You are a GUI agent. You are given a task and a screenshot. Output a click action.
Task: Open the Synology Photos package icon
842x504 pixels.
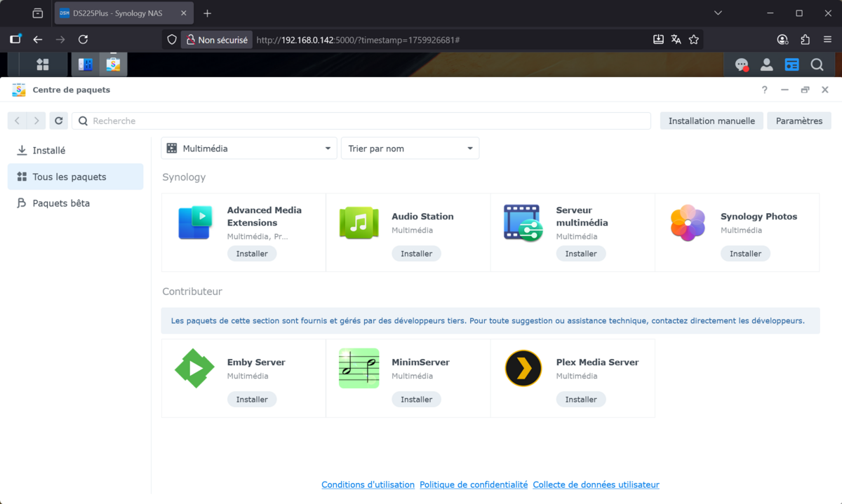[687, 223]
